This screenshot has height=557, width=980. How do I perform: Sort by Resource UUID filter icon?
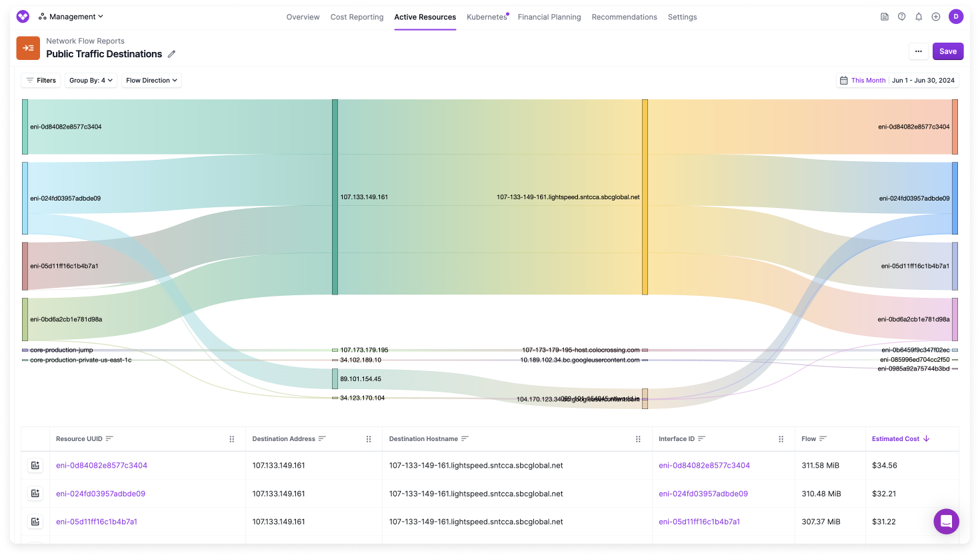point(109,439)
